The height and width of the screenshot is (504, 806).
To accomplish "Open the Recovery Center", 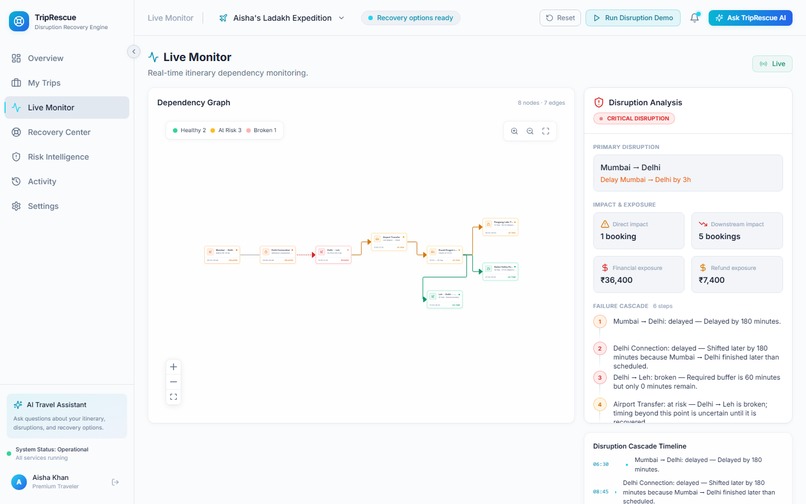I will (67, 132).
